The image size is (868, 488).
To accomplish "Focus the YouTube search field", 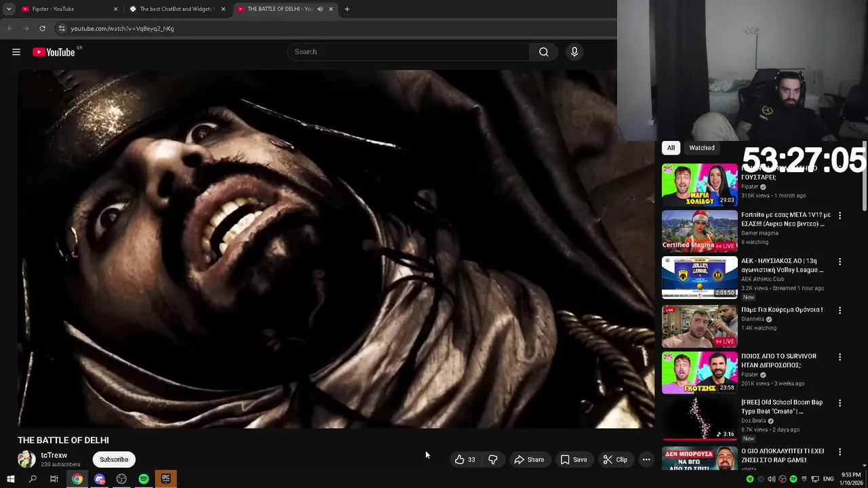I will [409, 52].
